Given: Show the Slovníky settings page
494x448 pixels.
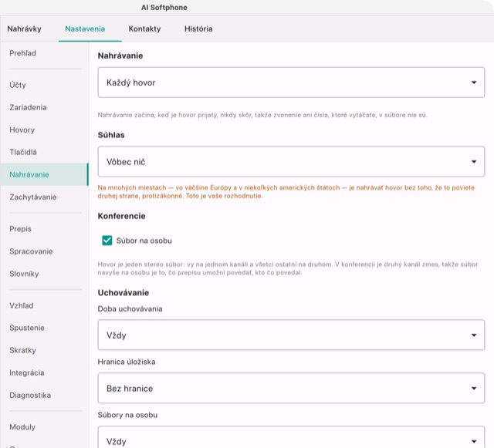Looking at the screenshot, I should tap(44, 274).
